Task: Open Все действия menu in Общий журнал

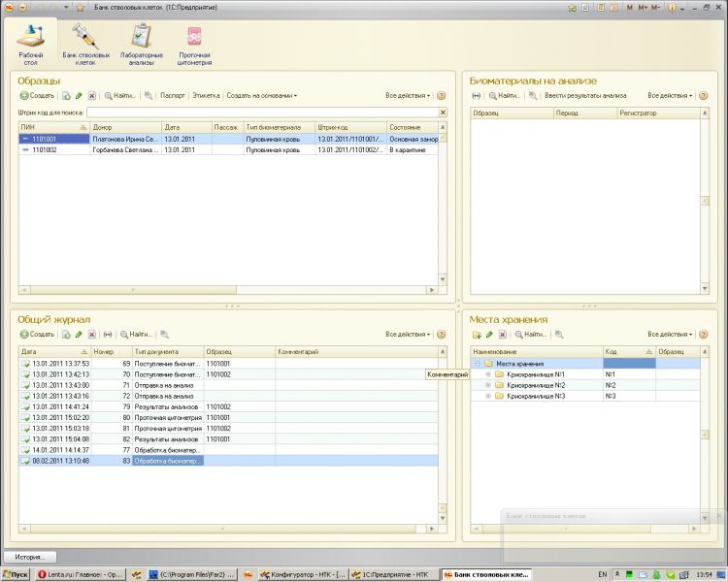Action: [407, 334]
